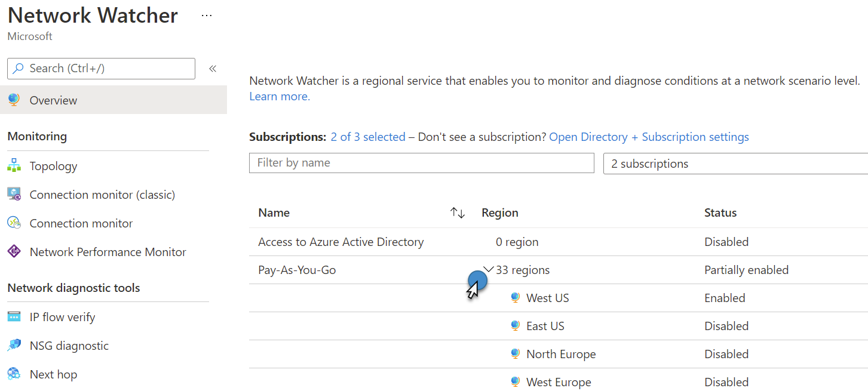The width and height of the screenshot is (868, 391).
Task: Click the West US region globe icon
Action: (x=514, y=297)
